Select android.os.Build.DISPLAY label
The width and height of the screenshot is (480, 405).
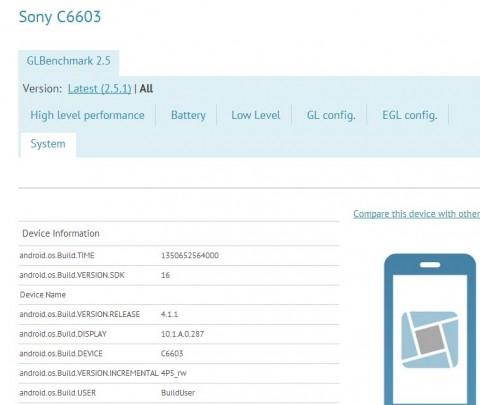(x=63, y=334)
